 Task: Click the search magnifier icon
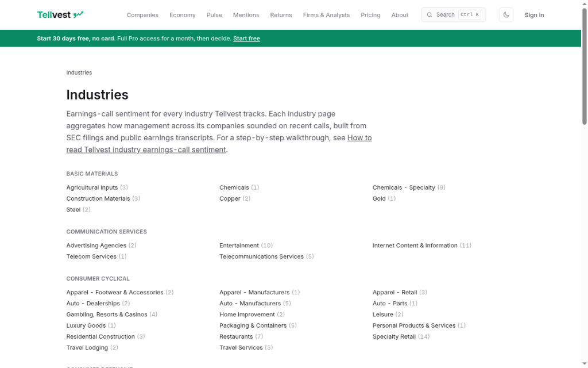[x=430, y=15]
